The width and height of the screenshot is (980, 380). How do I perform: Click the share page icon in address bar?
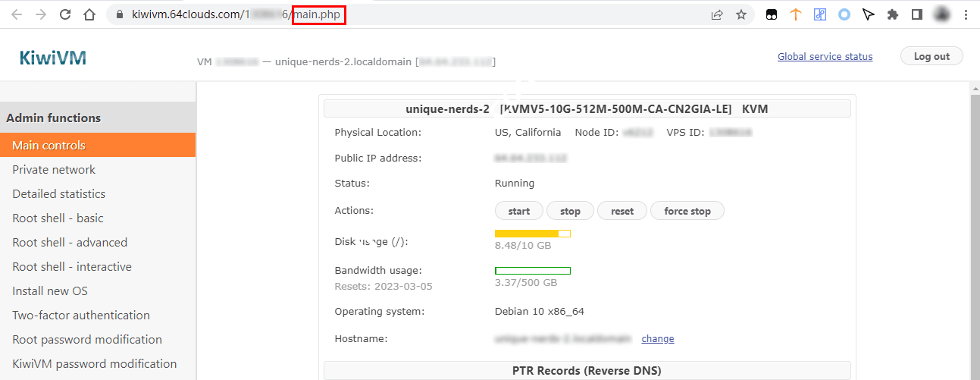click(x=716, y=14)
